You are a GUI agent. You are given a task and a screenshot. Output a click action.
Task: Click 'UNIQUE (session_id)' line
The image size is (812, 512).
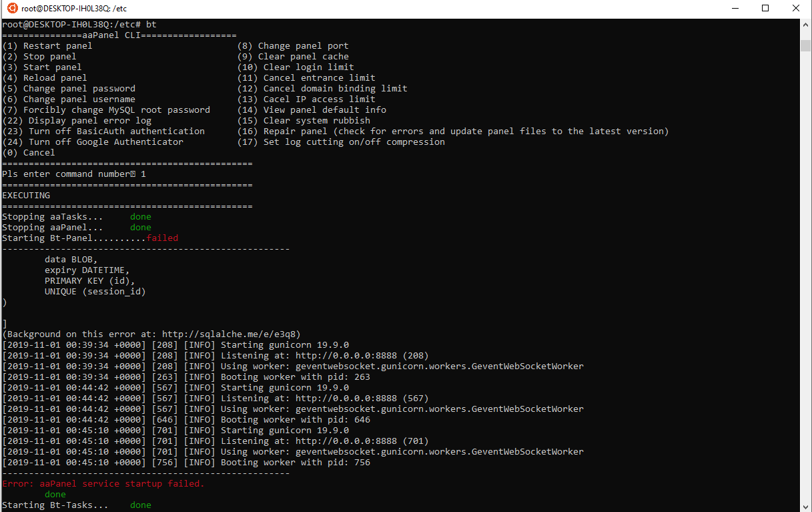95,292
